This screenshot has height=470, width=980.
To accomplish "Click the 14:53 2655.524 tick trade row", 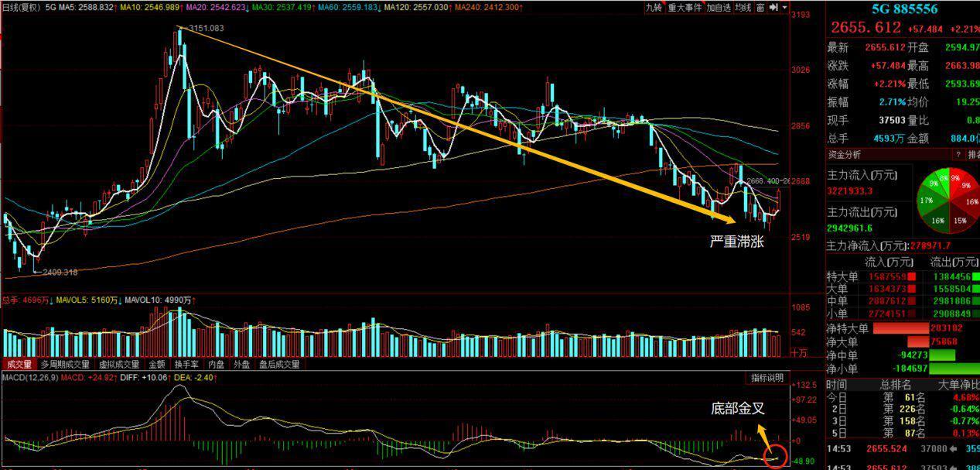I will click(x=903, y=448).
